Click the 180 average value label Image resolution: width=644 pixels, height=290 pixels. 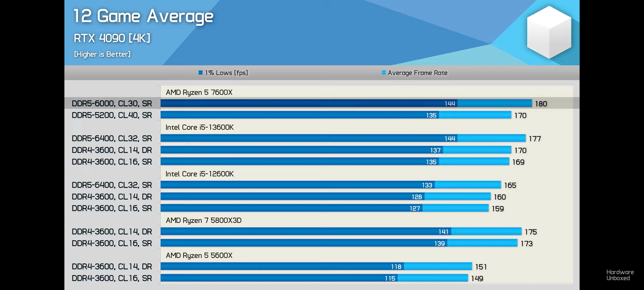coord(541,104)
